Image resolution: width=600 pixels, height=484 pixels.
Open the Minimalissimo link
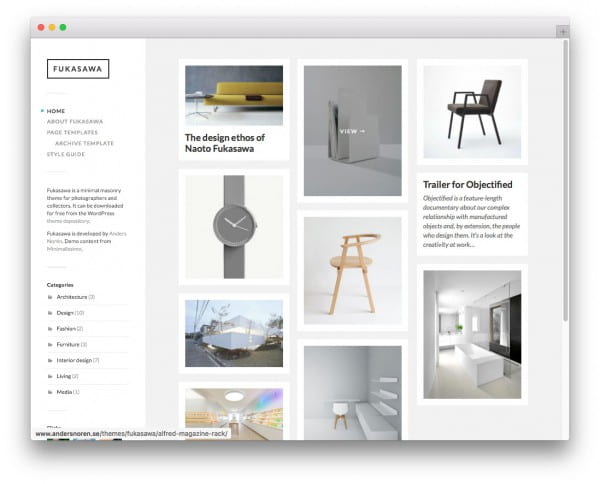[x=64, y=249]
